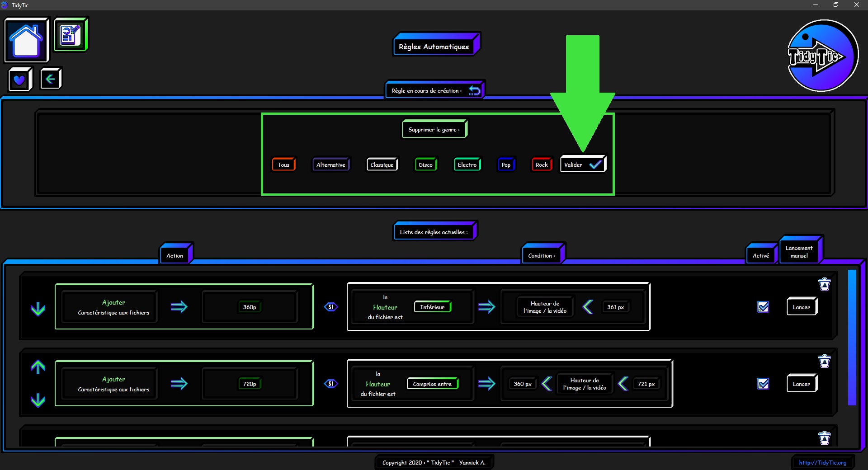Launch the 360p rule with Lancer

(x=802, y=307)
